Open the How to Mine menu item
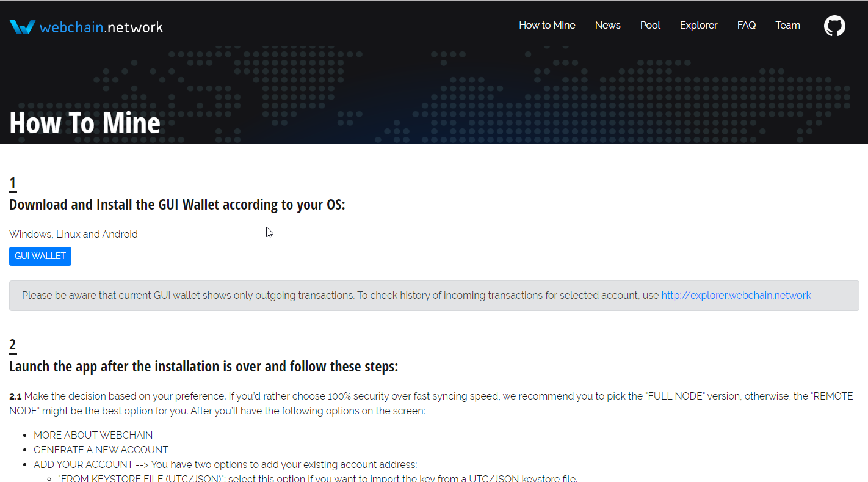The width and height of the screenshot is (868, 482). pyautogui.click(x=547, y=25)
